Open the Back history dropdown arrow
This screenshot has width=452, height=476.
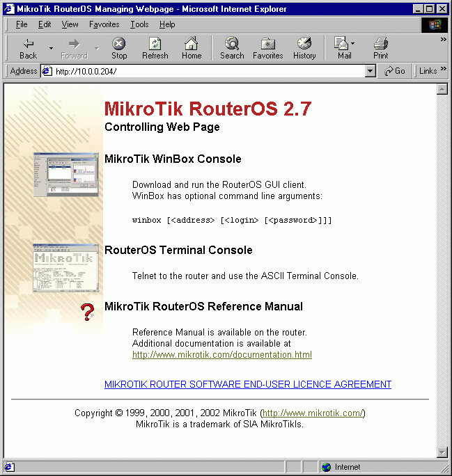[51, 48]
